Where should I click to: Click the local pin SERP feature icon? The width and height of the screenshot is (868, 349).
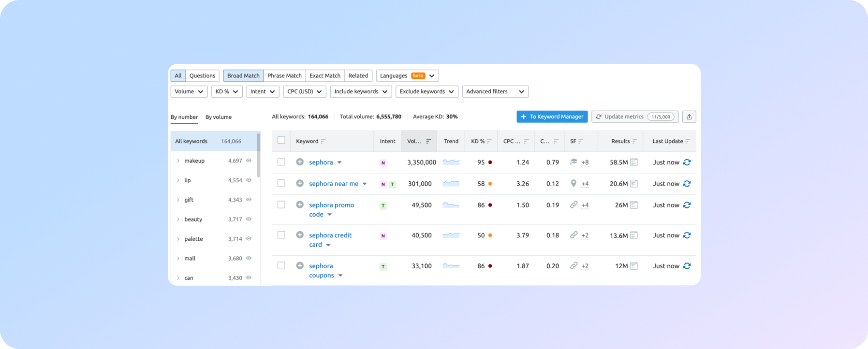[x=574, y=183]
